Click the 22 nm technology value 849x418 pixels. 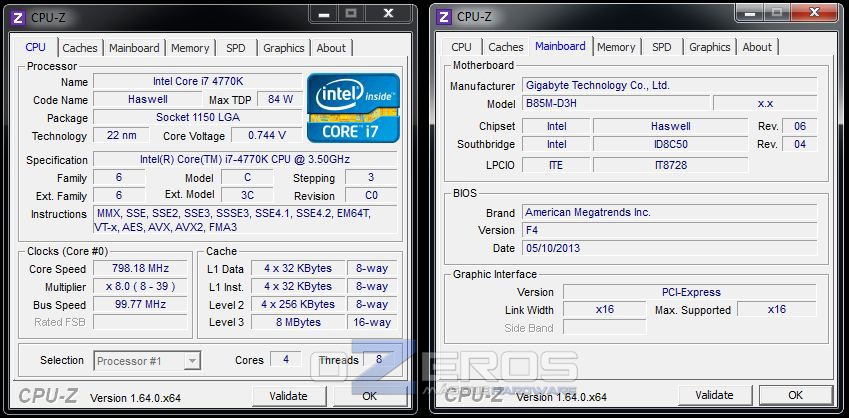tap(121, 135)
